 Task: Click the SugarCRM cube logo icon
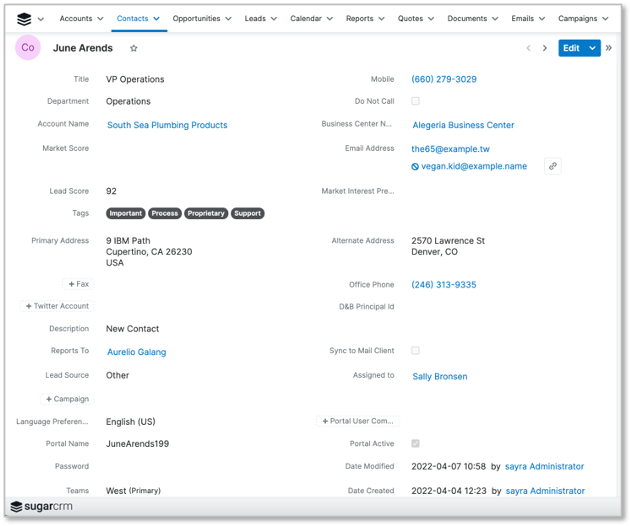click(x=24, y=19)
